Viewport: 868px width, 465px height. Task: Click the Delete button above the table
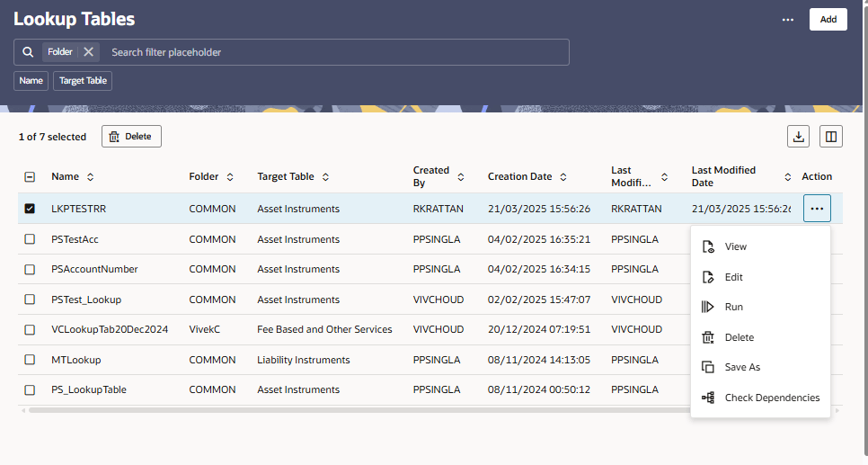[131, 137]
